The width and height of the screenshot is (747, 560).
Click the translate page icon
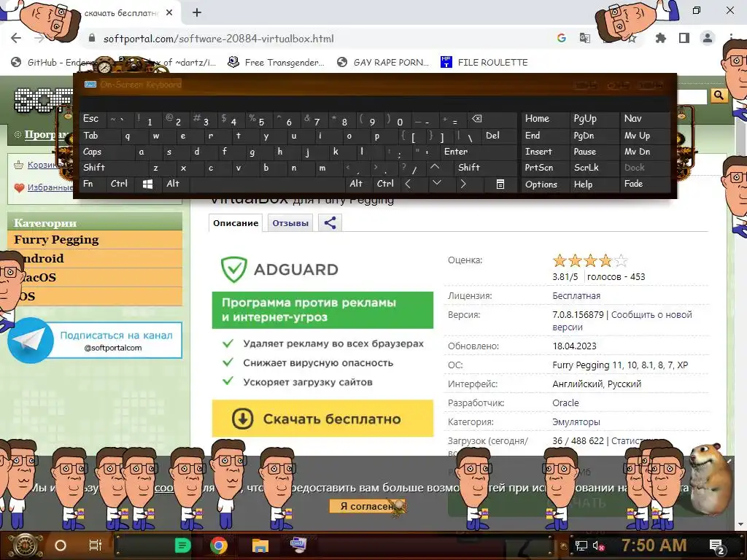[584, 38]
